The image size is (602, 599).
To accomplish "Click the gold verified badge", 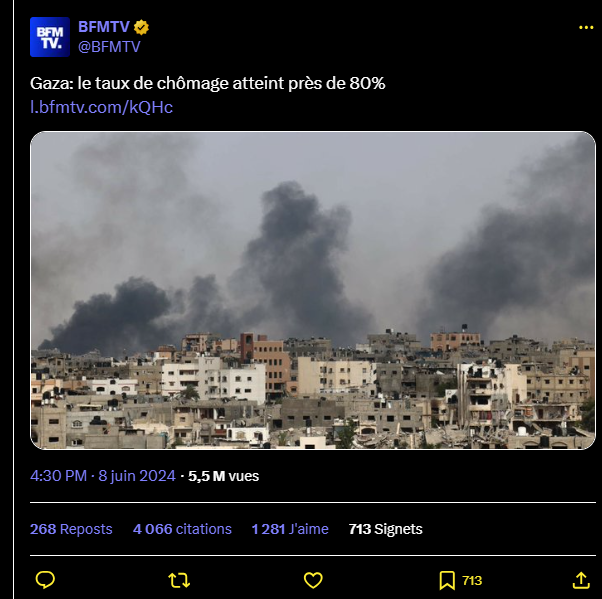I will click(x=141, y=27).
